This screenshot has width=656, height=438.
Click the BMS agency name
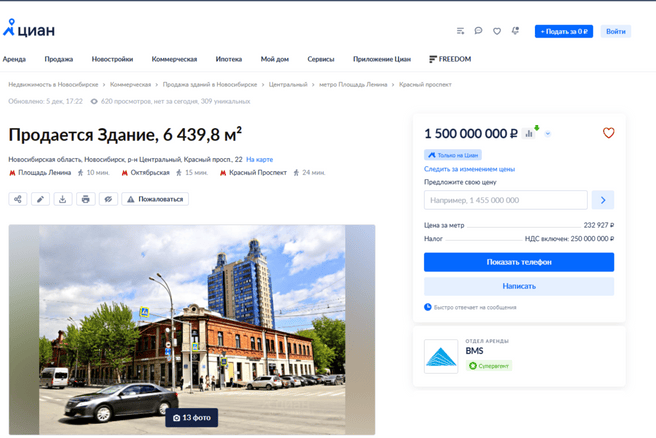474,351
